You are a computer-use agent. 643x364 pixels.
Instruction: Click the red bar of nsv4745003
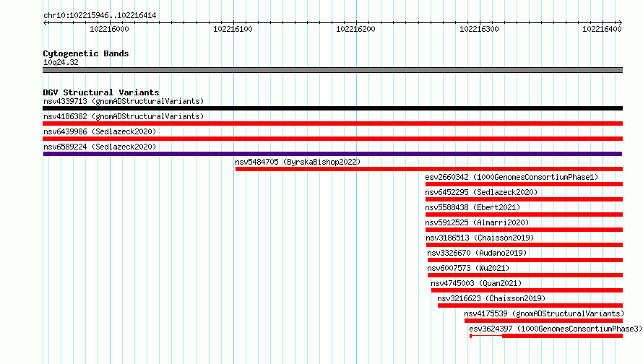click(x=527, y=290)
